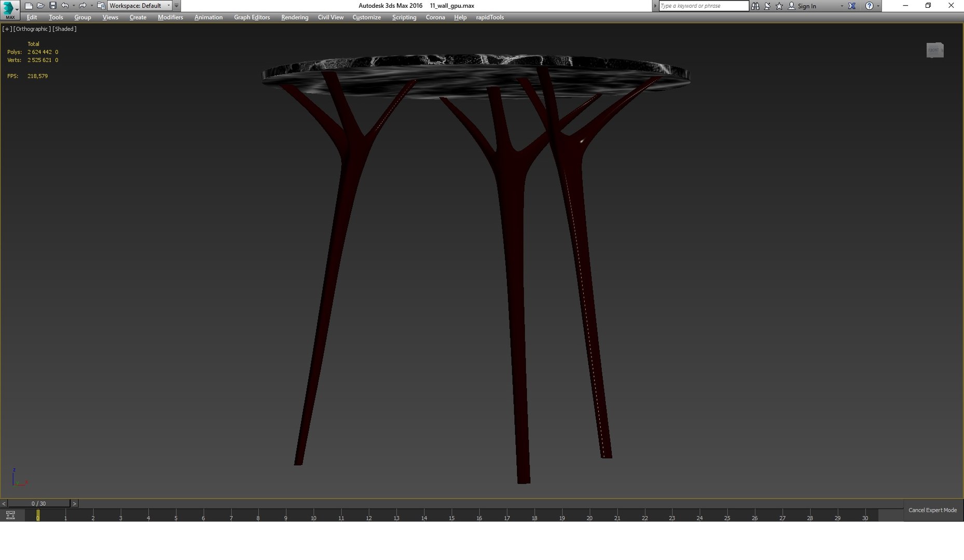
Task: Expand the InfoCenter search box arrow
Action: click(655, 6)
